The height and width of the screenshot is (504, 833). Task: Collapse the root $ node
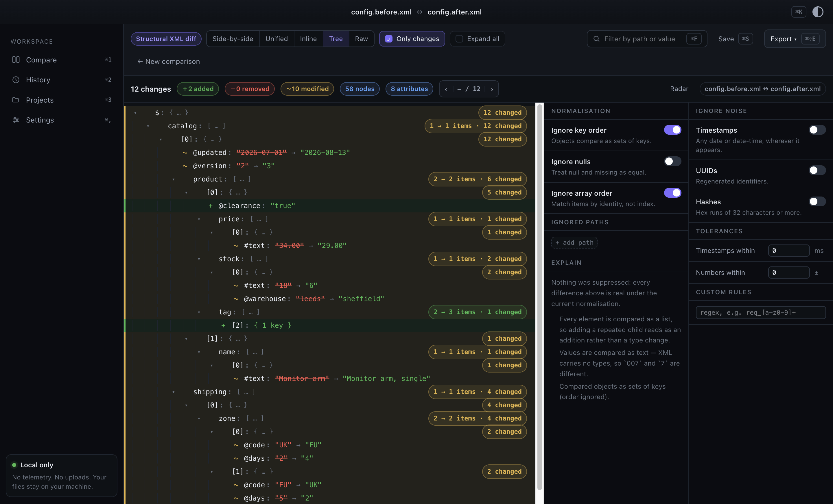click(x=135, y=113)
